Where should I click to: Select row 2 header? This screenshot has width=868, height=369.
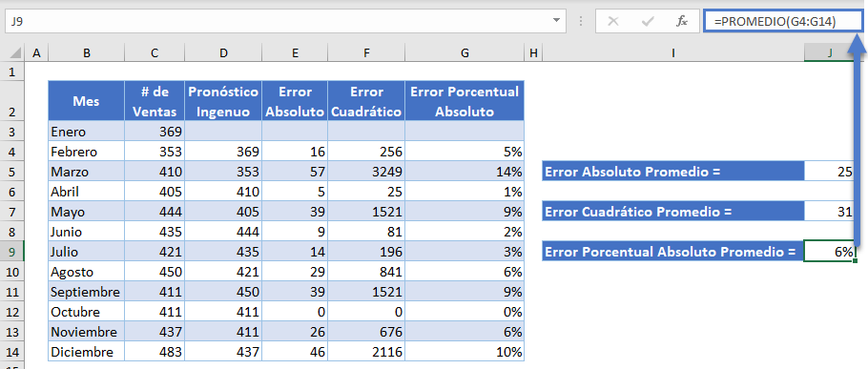(13, 101)
